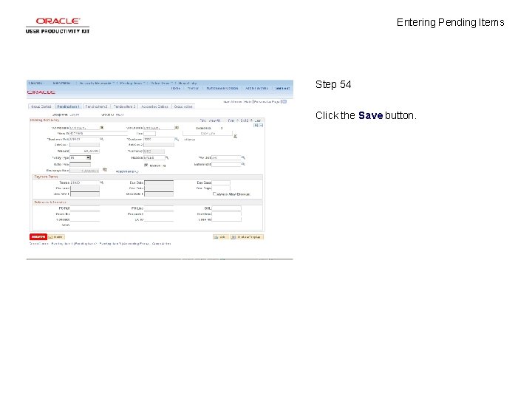Click into the PO Ref field
Screen dimensions: 532x399
(84, 208)
